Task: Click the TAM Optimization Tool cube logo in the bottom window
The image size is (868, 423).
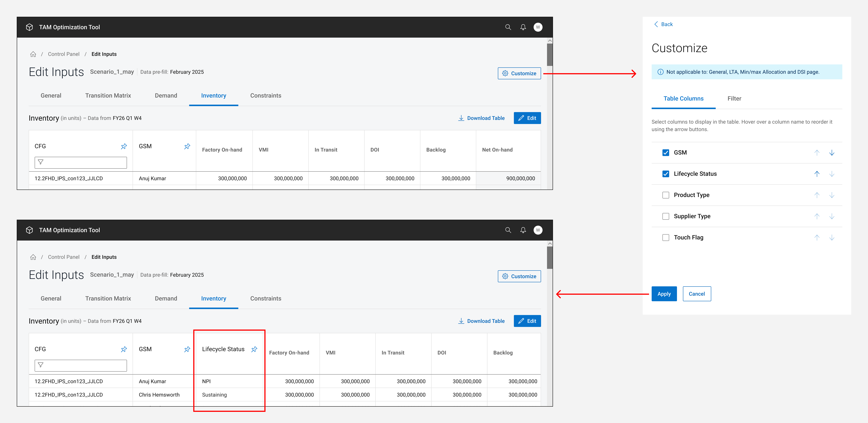Action: [30, 230]
